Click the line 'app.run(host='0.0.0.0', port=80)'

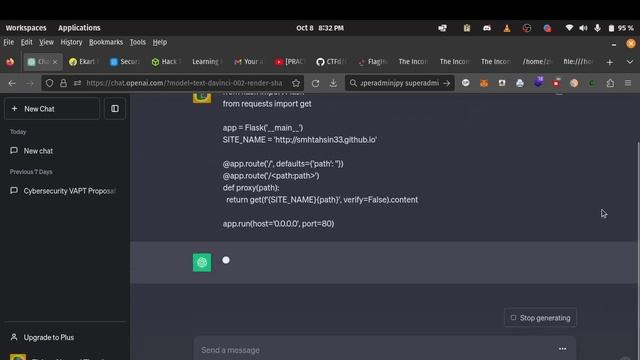(x=278, y=224)
